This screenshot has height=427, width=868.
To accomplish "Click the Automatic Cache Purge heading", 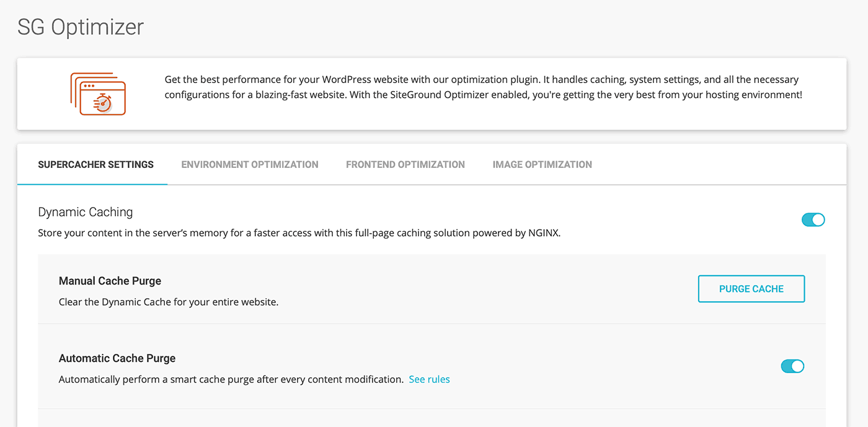I will (117, 358).
